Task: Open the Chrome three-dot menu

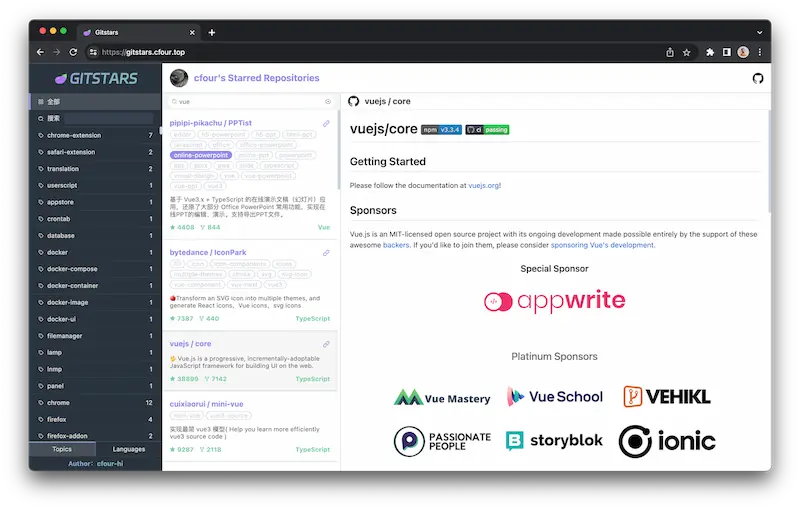Action: pos(760,52)
